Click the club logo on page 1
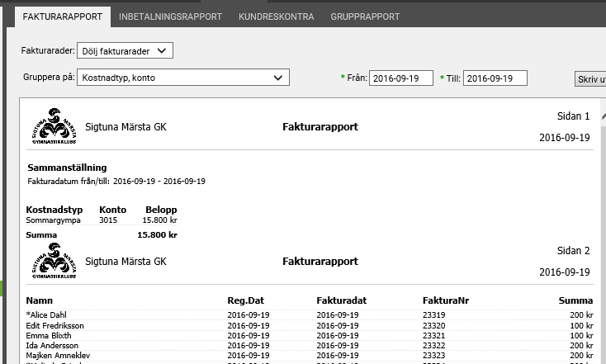 [x=52, y=126]
